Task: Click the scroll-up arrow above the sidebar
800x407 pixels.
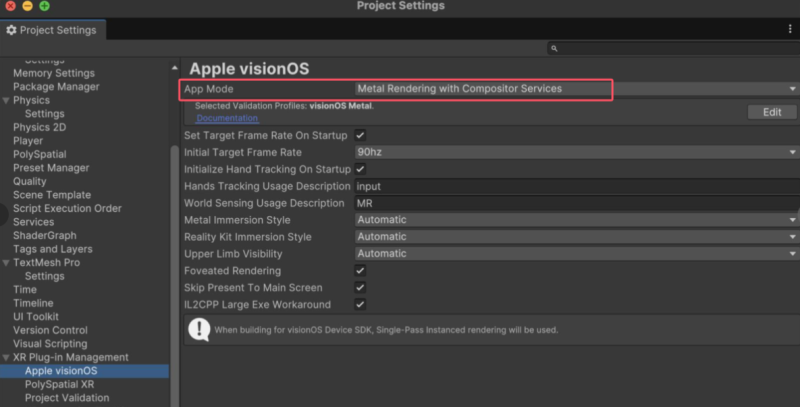Action: pyautogui.click(x=175, y=68)
